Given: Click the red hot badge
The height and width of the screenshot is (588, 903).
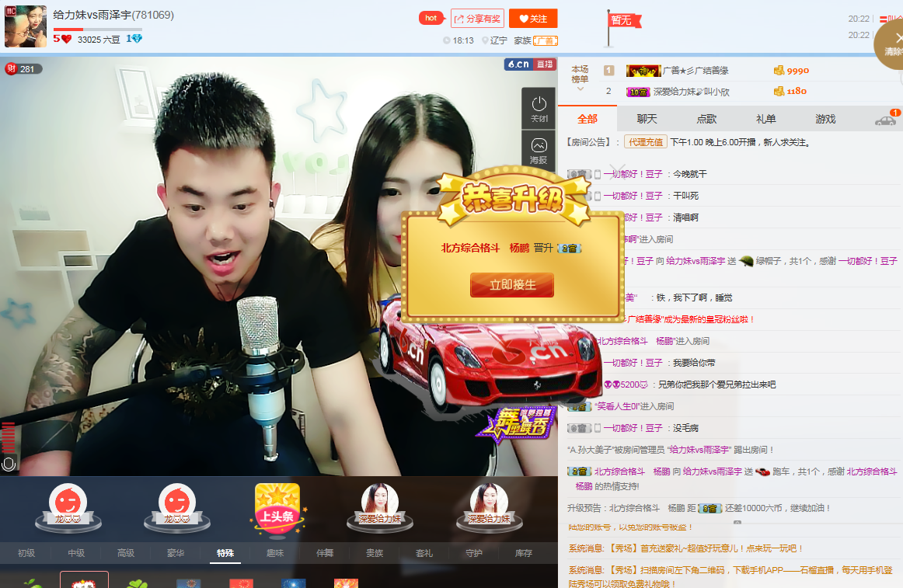Looking at the screenshot, I should pyautogui.click(x=431, y=18).
